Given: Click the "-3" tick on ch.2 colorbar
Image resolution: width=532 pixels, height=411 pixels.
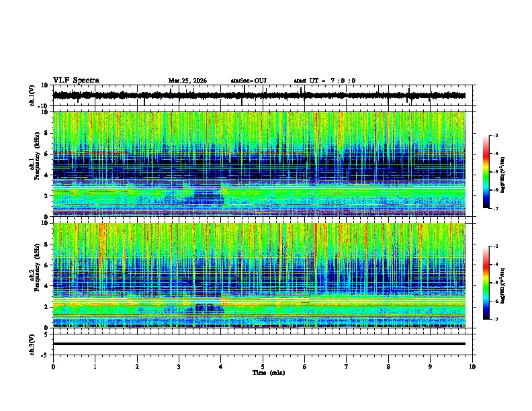Looking at the screenshot, I should 496,246.
